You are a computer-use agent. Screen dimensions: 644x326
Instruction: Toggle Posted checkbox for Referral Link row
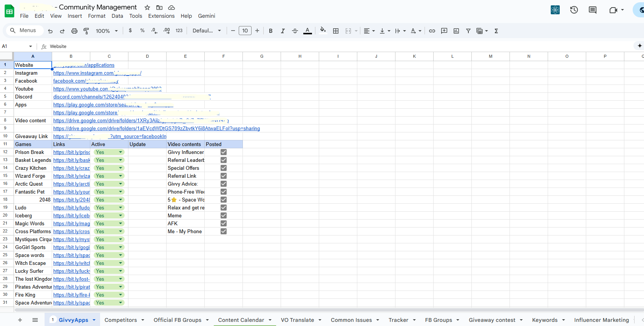pos(224,176)
